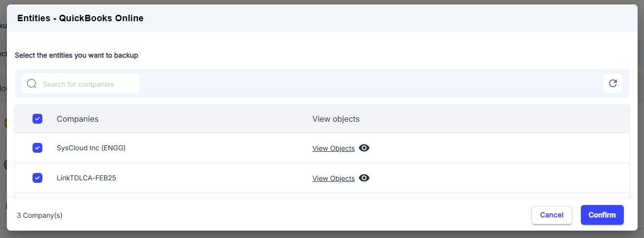Select the LinkTDLCA-FEB25 company name

(86, 178)
